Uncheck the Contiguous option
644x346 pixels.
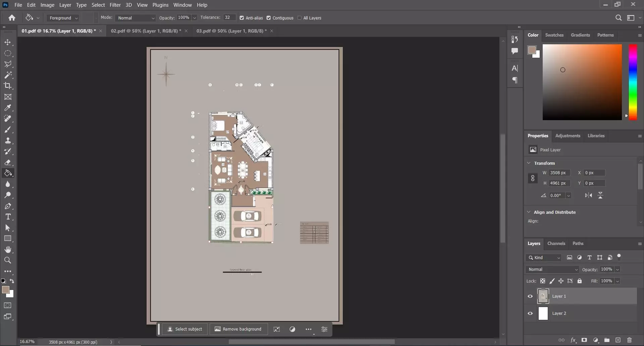click(269, 18)
